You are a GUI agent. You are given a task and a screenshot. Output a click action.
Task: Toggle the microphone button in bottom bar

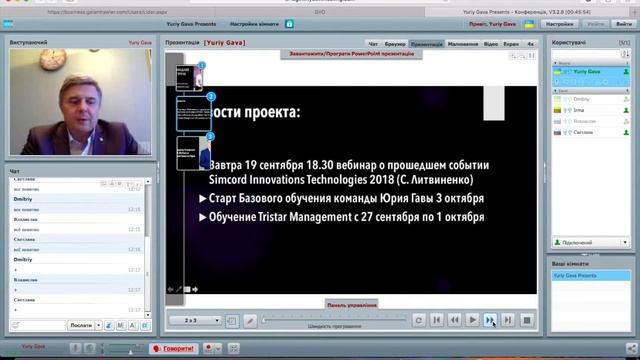pos(75,348)
